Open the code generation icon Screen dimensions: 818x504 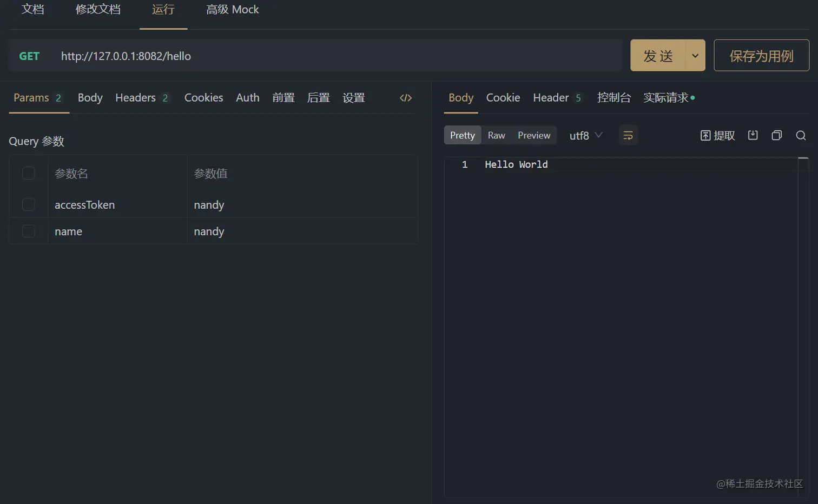[406, 98]
